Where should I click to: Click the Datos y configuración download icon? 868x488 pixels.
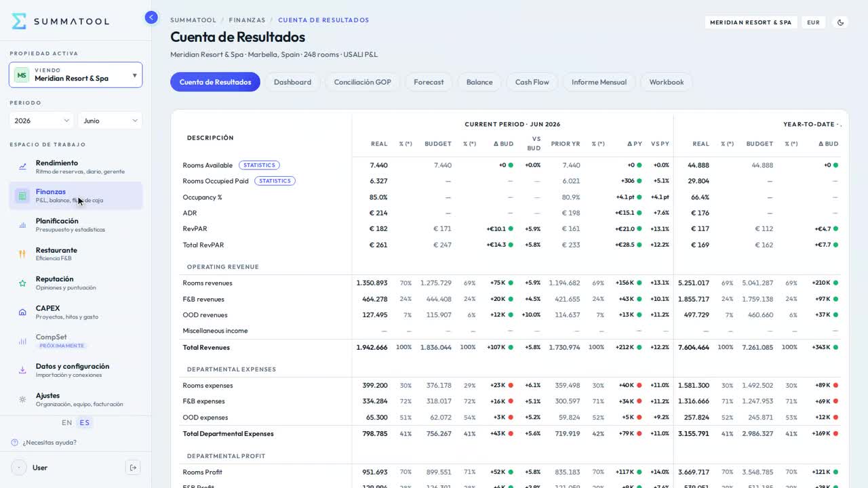click(22, 370)
